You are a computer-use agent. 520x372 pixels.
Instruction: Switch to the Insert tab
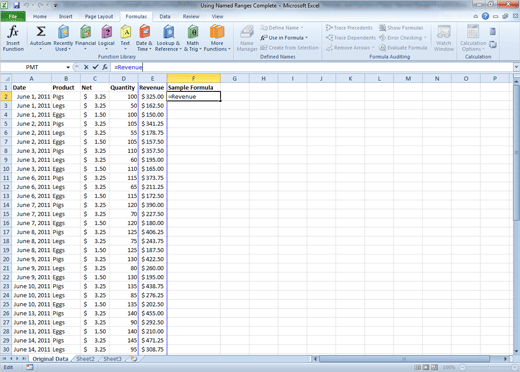[x=65, y=16]
